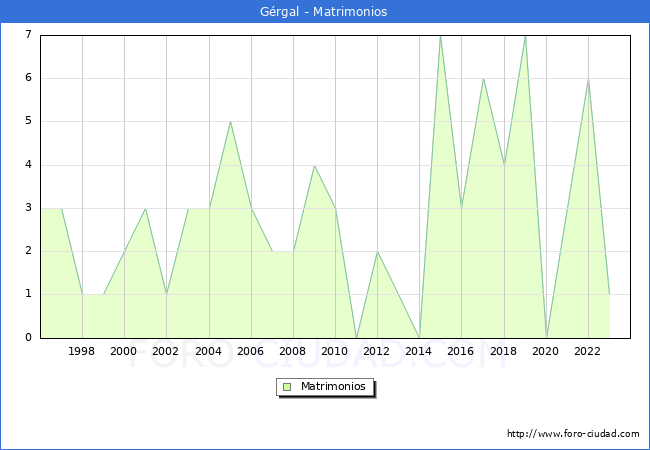The height and width of the screenshot is (450, 650).
Task: Click the x-axis label 2014
Action: [x=419, y=351]
